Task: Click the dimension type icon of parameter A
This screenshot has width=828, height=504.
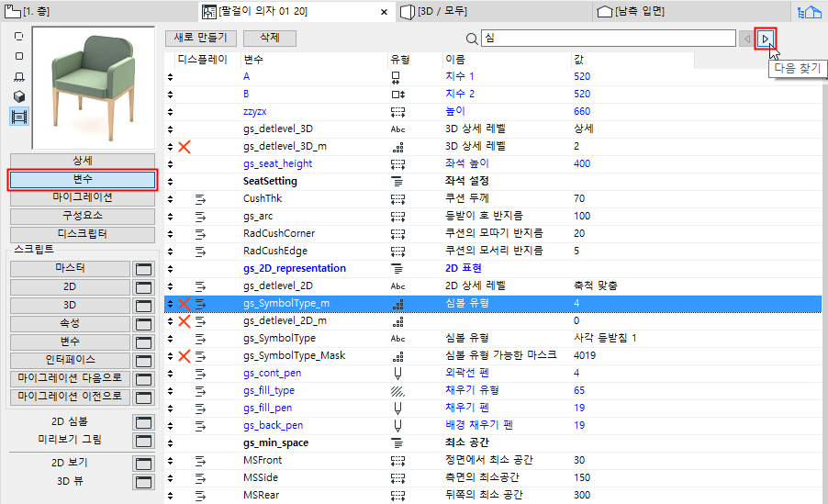Action: point(396,78)
